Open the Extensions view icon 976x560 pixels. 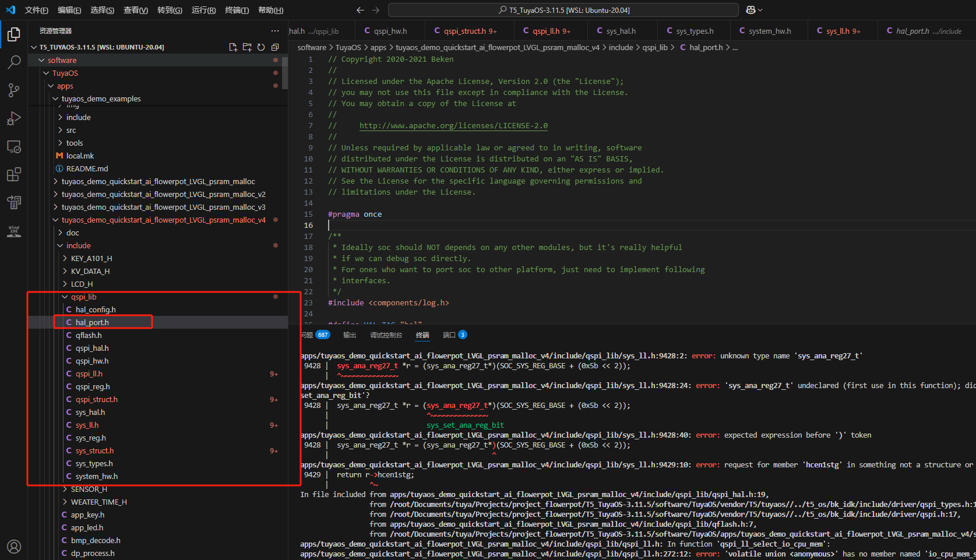click(x=14, y=174)
